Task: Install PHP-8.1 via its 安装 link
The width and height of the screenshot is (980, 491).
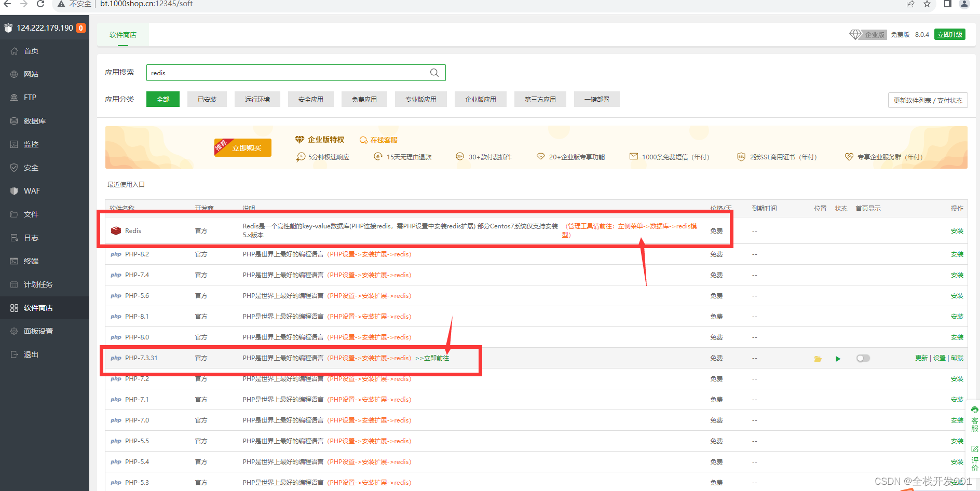Action: tap(957, 317)
